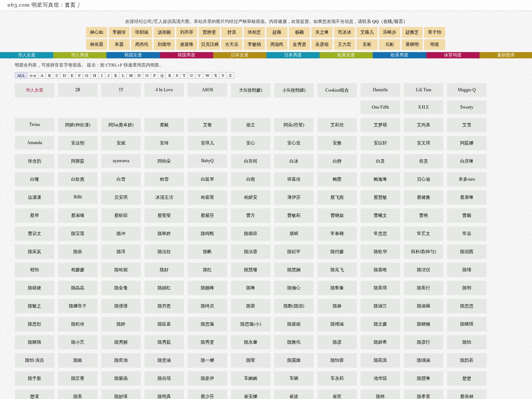
Task: Open 金秀贤 featured star link
Action: [x=299, y=44]
